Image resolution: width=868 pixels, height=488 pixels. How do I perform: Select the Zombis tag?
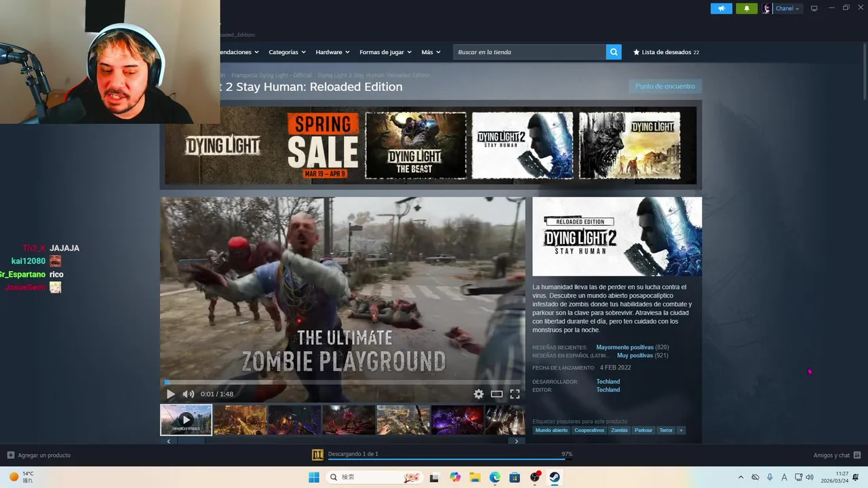coord(619,430)
